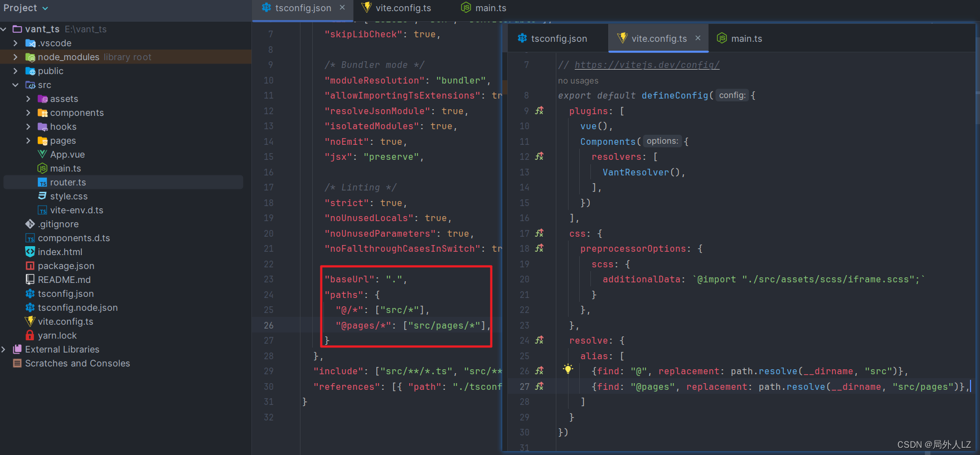
Task: Click the node_modules folder icon
Action: [x=30, y=57]
